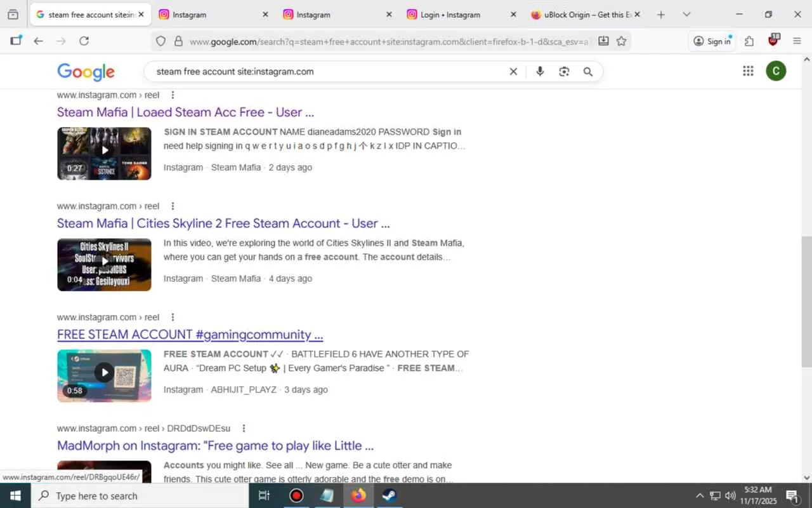Viewport: 812px width, 508px height.
Task: Close the steam free account search tab
Action: point(141,15)
